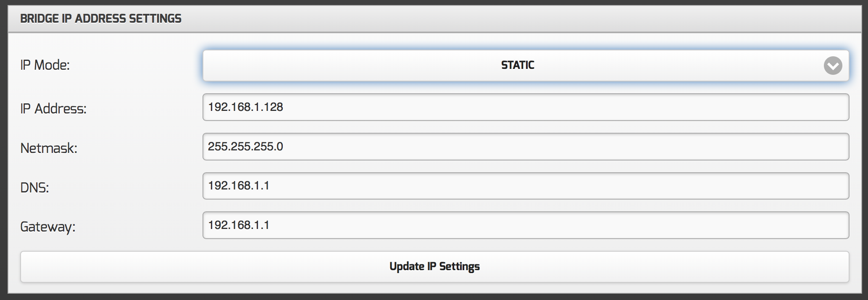Screen dimensions: 868x300
Task: Click the 192.168.1.1 value in Gateway field
Action: click(x=239, y=225)
